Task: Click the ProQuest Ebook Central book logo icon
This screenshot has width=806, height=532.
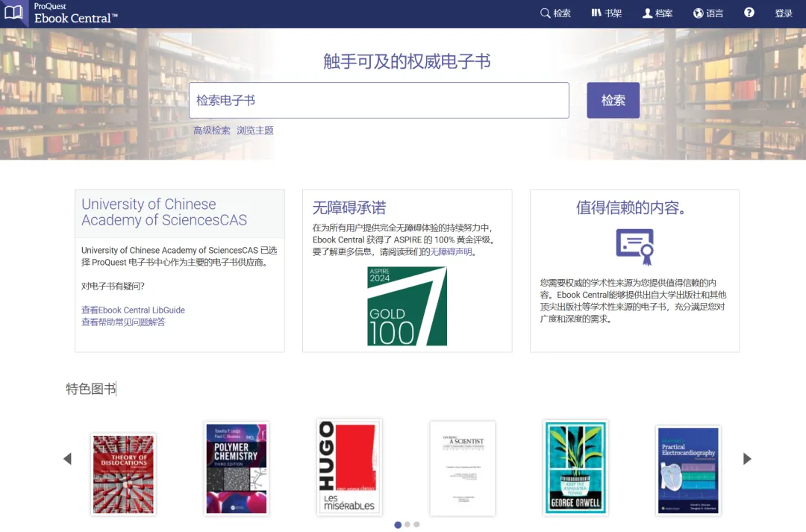Action: [x=13, y=13]
